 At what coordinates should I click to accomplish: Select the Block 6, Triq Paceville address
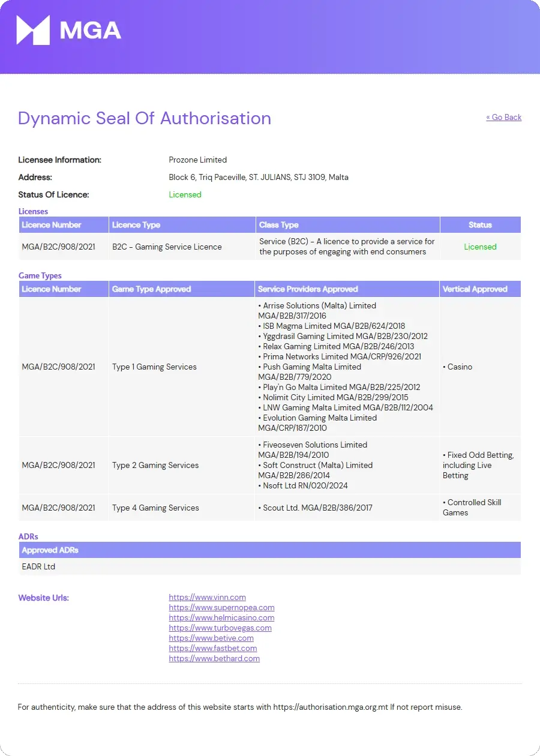[x=259, y=177]
